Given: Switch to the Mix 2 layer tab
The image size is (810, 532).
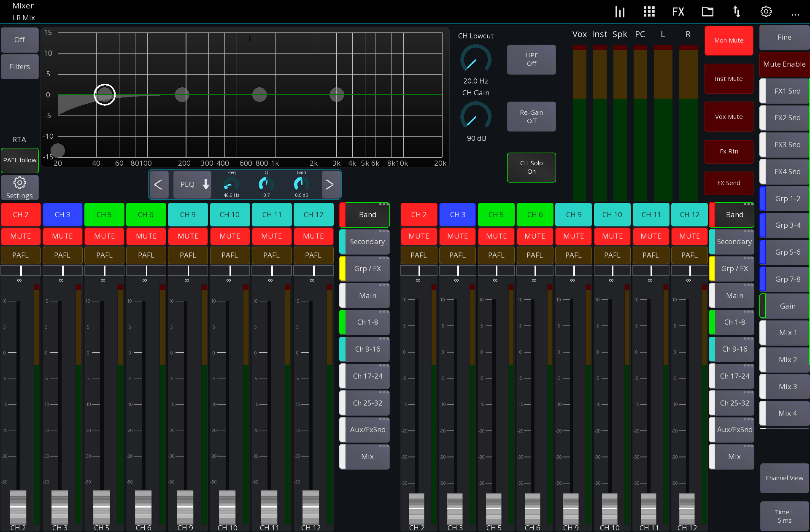Looking at the screenshot, I should pos(786,360).
